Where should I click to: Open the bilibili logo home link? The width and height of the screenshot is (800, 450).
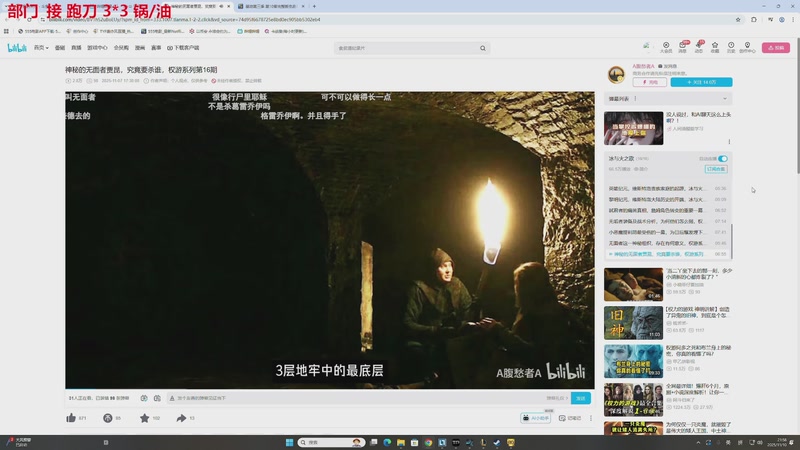click(x=17, y=47)
